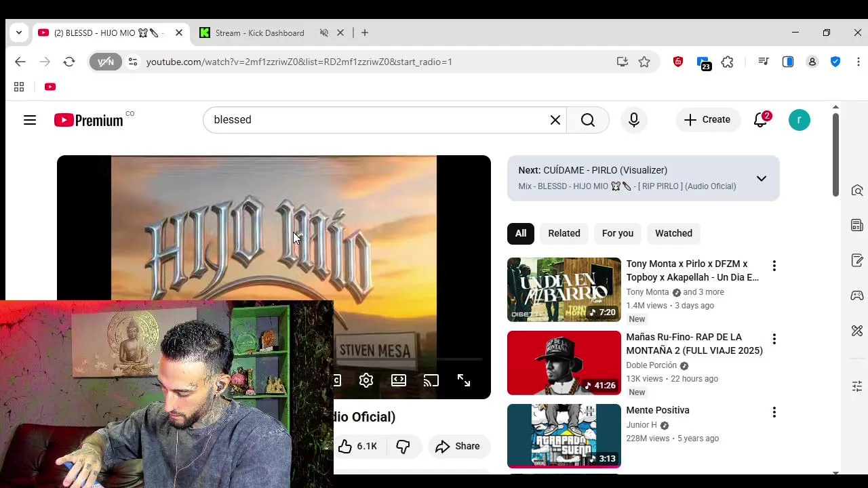Image resolution: width=868 pixels, height=488 pixels.
Task: Open Mente Positiva video title
Action: click(x=658, y=410)
